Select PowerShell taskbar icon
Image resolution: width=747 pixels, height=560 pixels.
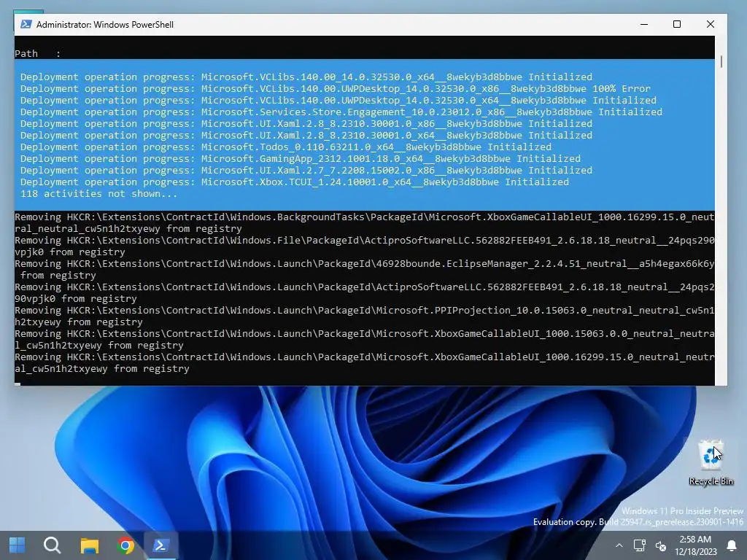[x=160, y=545]
